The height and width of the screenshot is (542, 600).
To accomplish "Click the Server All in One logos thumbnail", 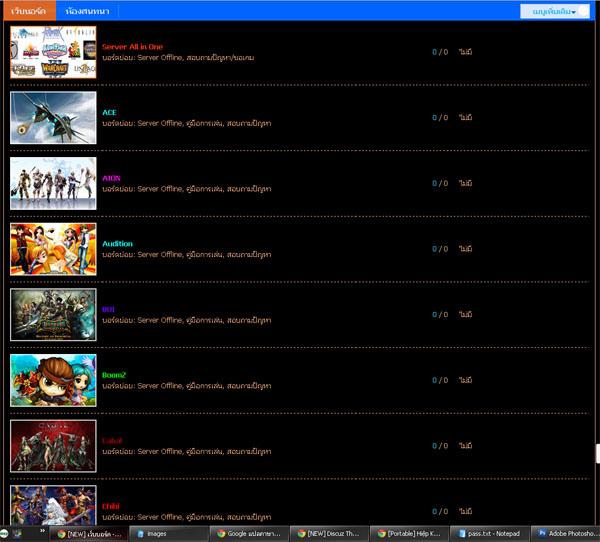I will click(x=53, y=52).
